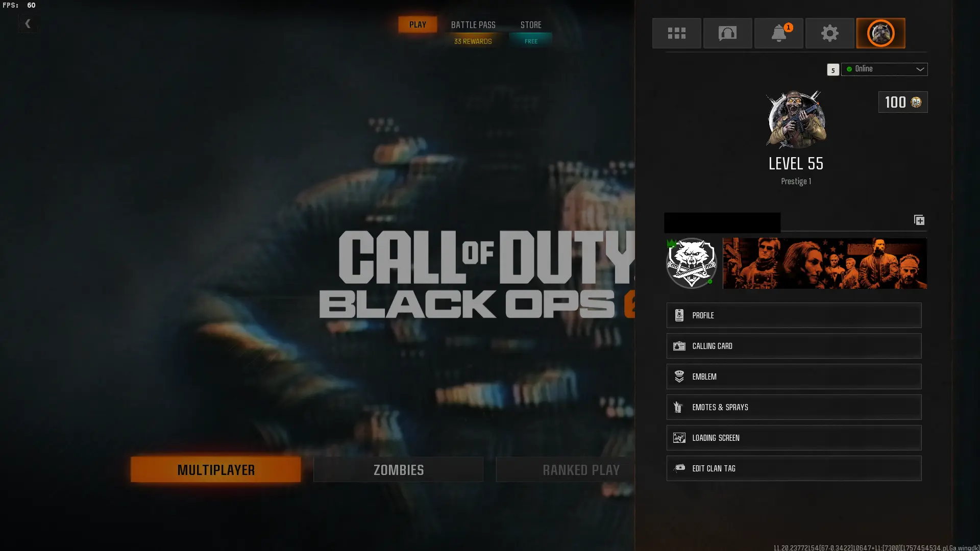Open the settings gear icon

click(x=829, y=33)
